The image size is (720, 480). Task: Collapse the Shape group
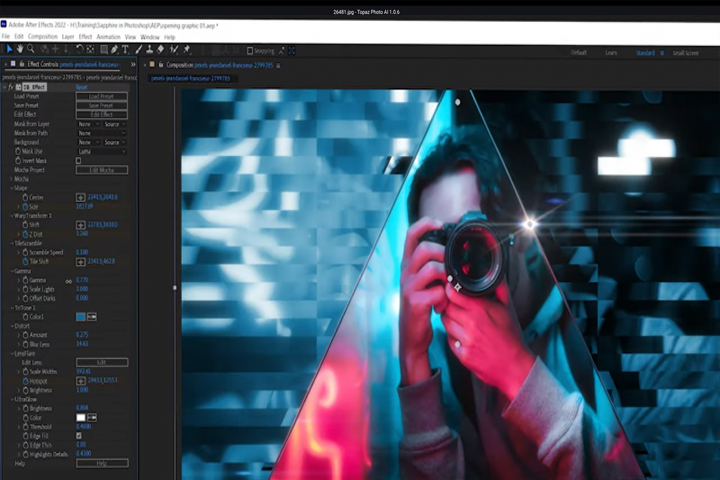tap(11, 188)
